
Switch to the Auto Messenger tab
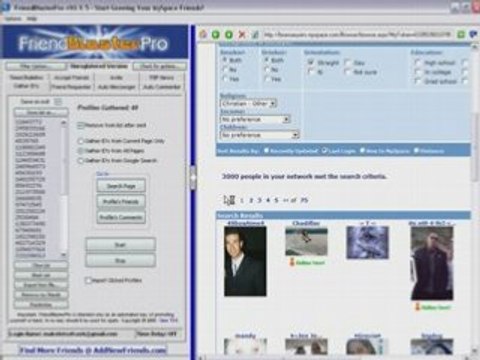click(117, 87)
